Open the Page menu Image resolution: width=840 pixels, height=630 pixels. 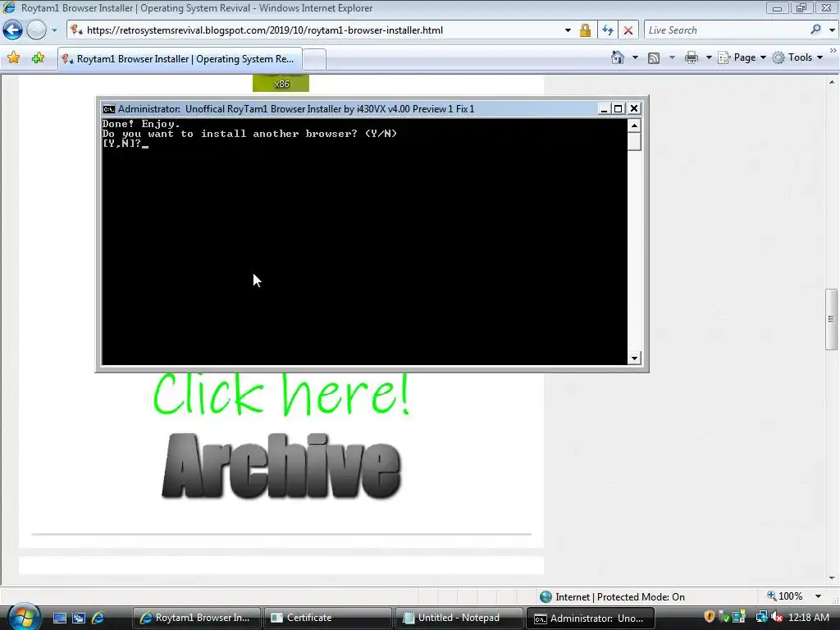pos(742,57)
